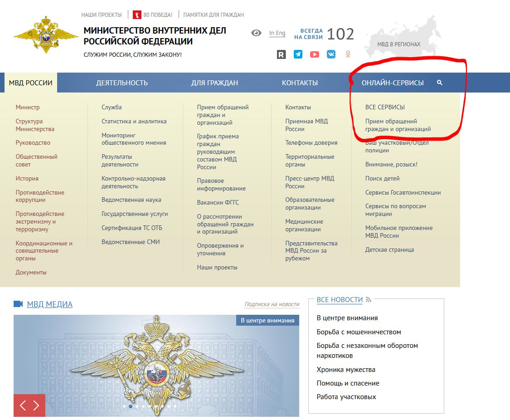
Task: Open the ДЕЯТЕЛЬНОСТЬ navigation menu
Action: [122, 83]
